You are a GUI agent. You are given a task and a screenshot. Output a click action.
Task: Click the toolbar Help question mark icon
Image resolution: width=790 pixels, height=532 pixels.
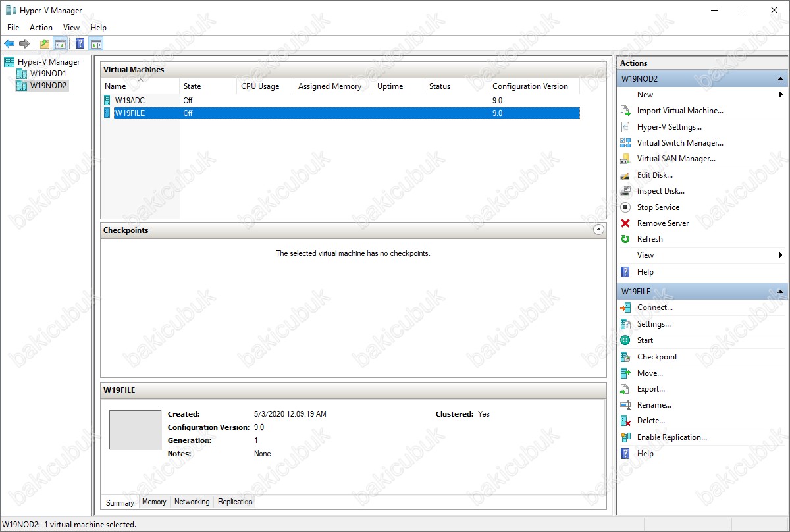pyautogui.click(x=80, y=44)
